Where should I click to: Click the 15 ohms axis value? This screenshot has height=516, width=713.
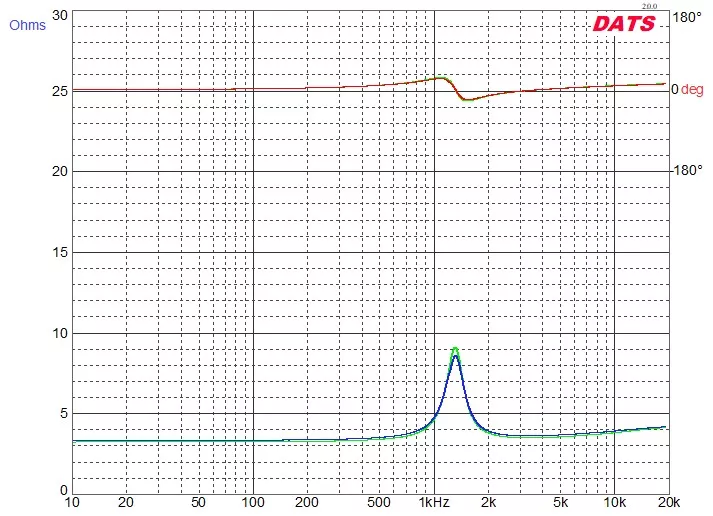click(x=61, y=252)
